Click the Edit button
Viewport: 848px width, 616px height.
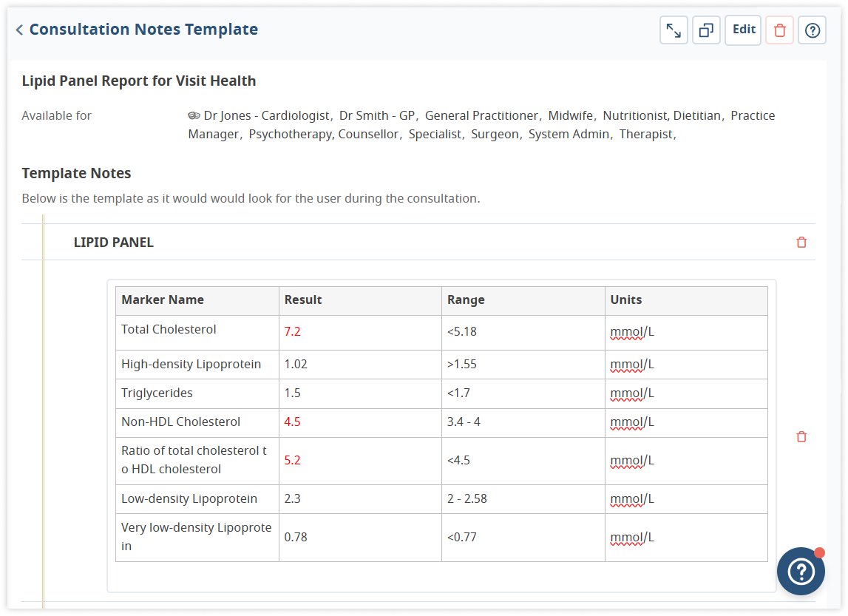[743, 30]
